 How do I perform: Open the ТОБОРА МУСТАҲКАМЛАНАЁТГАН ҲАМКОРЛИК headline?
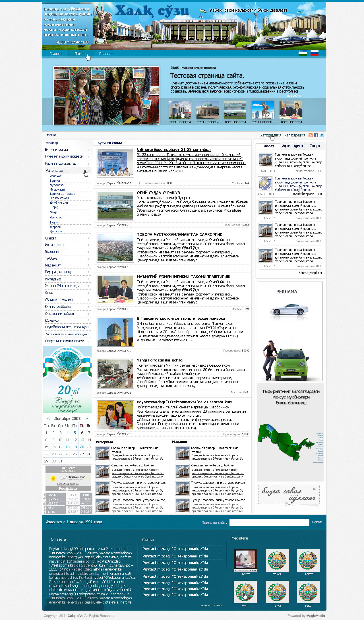179,235
